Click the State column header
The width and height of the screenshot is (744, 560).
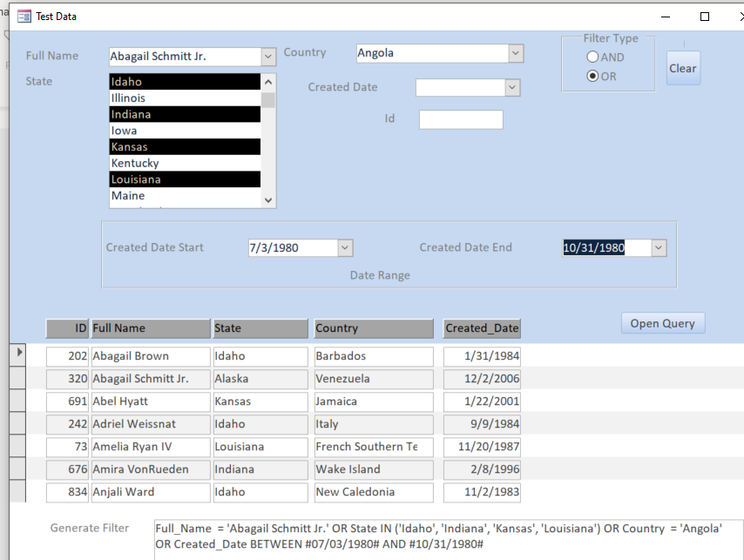[260, 328]
